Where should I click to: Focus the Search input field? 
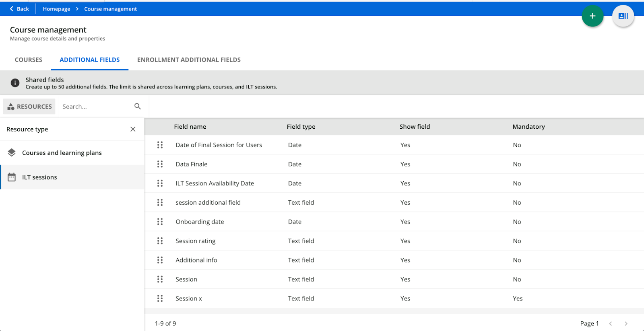[96, 107]
